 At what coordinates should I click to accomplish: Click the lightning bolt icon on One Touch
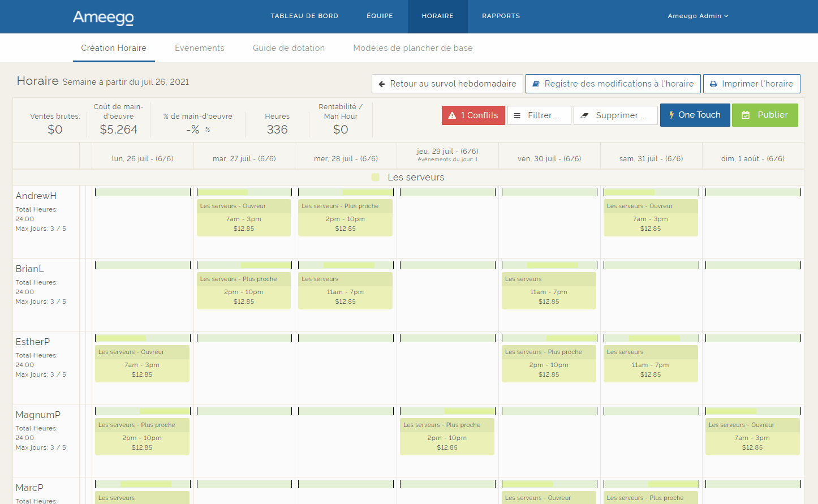671,115
